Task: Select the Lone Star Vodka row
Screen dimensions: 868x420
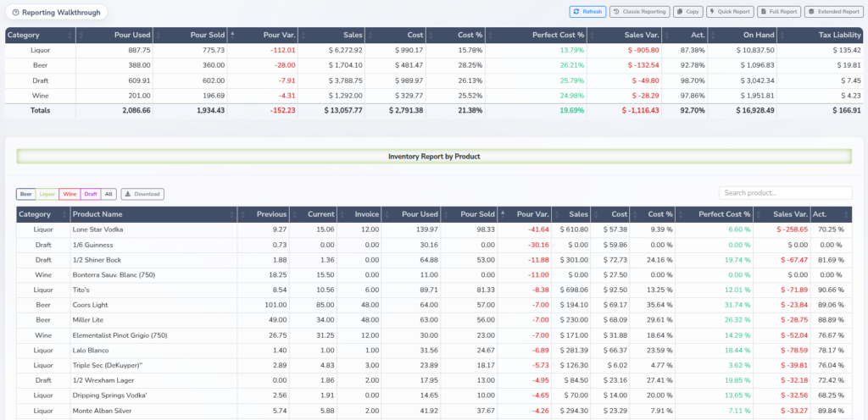Action: 434,229
